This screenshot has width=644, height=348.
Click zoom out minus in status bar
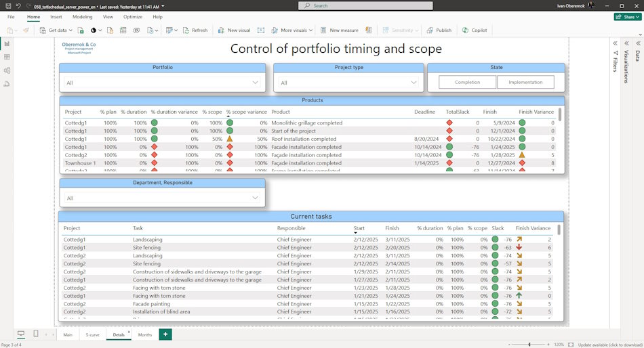[509, 345]
